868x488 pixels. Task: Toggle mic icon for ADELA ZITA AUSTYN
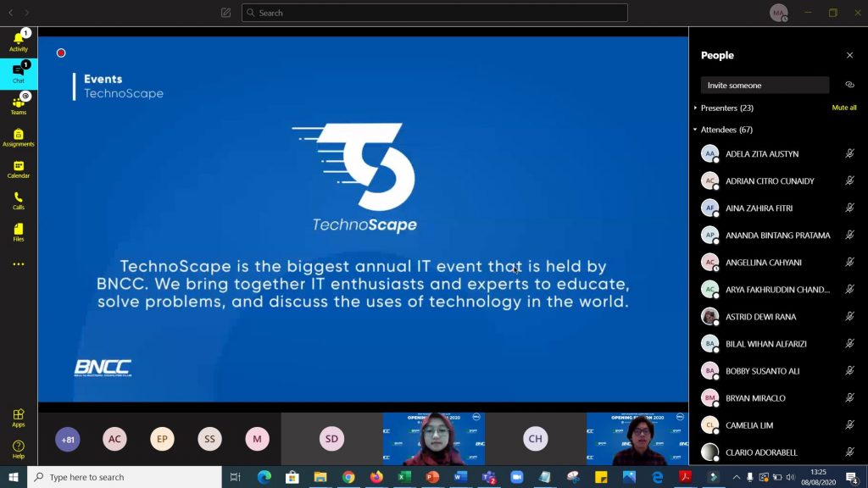pyautogui.click(x=849, y=153)
